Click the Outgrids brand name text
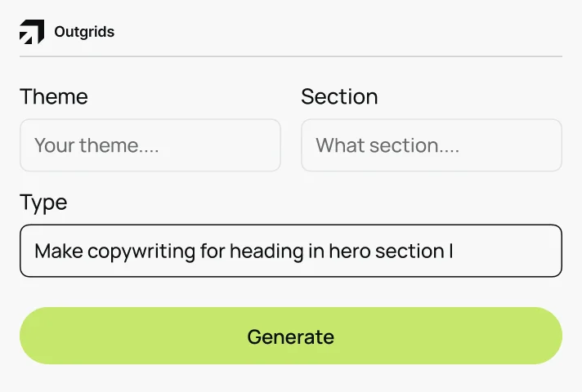This screenshot has height=392, width=582. click(84, 33)
